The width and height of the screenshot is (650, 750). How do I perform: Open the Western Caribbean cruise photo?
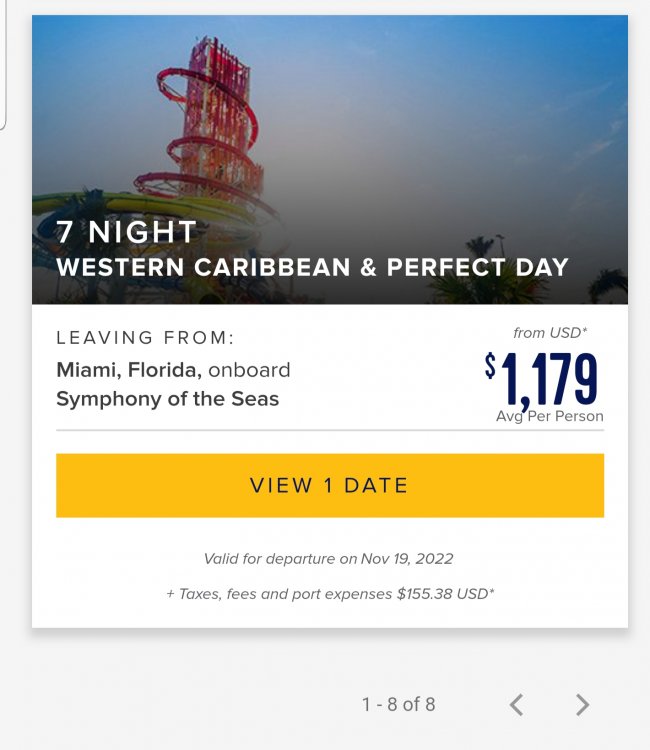pos(330,159)
